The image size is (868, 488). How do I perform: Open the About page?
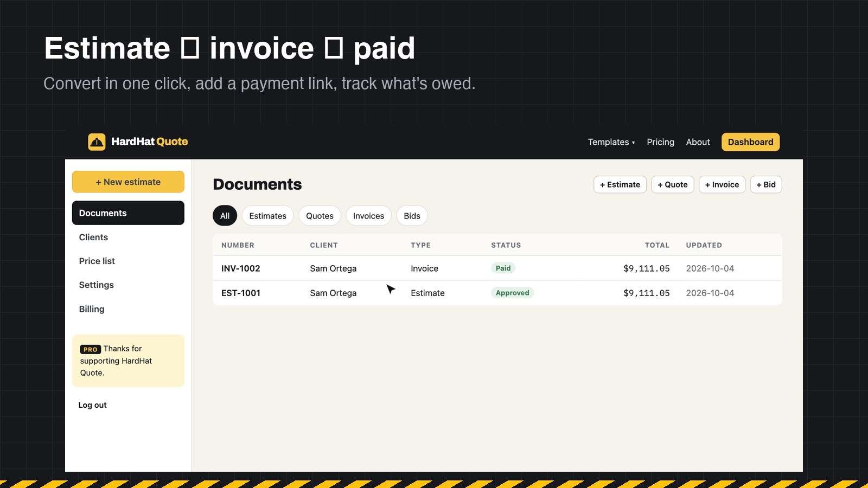(x=698, y=142)
